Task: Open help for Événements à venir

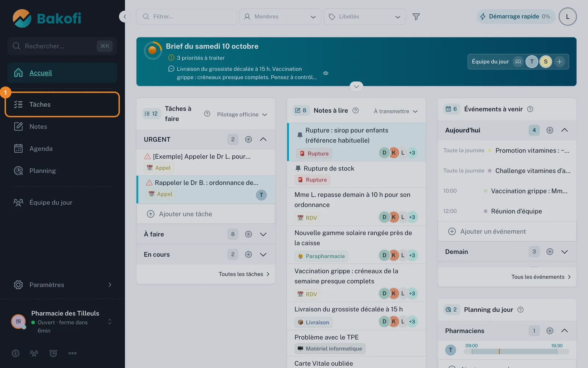Action: point(530,109)
